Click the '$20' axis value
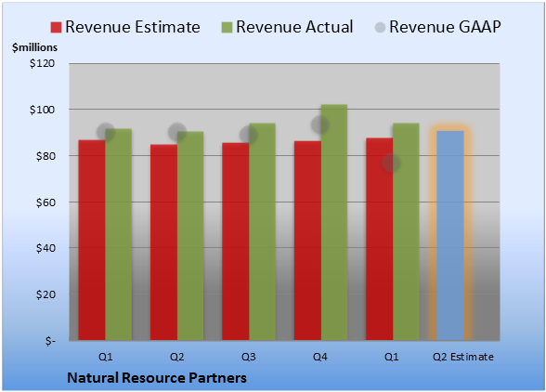Viewport: 546px width, 392px height. tap(45, 294)
